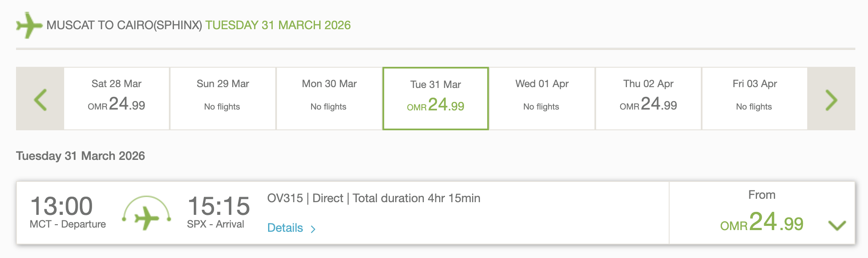Select the highlighted Tue 31 Mar tab
Viewport: 868px width, 258px height.
[x=436, y=98]
